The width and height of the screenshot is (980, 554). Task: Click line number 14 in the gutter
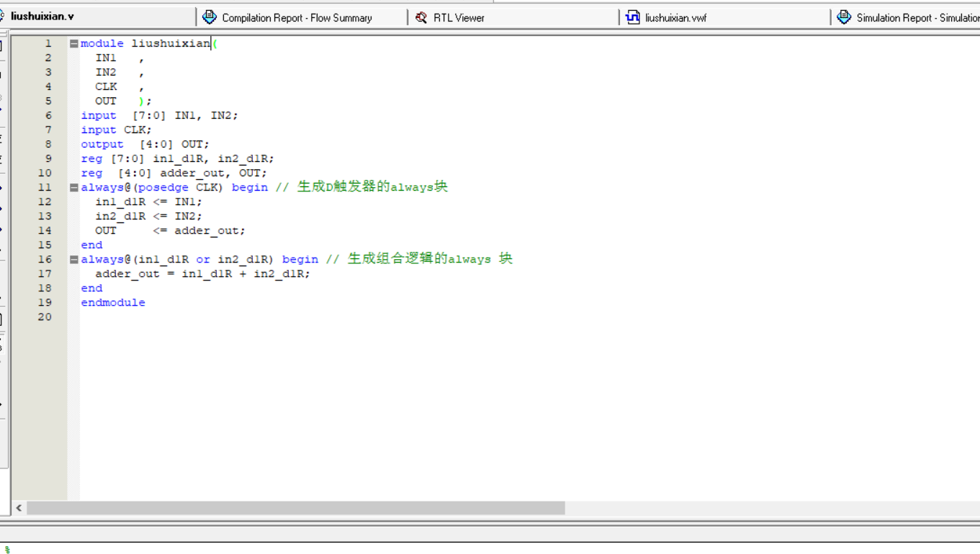(x=45, y=231)
